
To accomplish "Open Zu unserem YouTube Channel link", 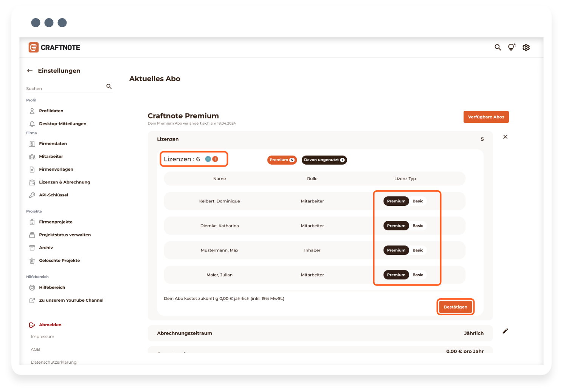I will click(71, 300).
